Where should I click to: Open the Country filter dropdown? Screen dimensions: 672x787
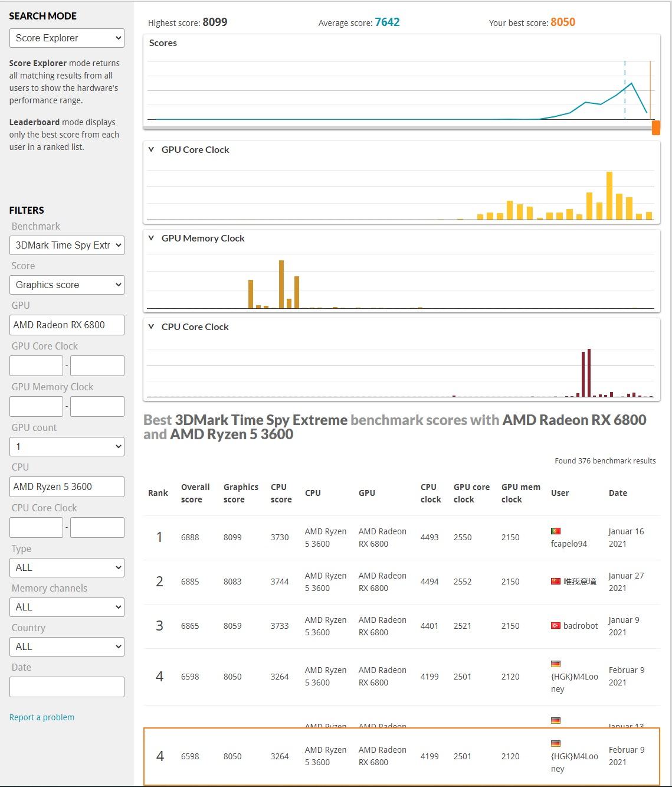pyautogui.click(x=67, y=646)
